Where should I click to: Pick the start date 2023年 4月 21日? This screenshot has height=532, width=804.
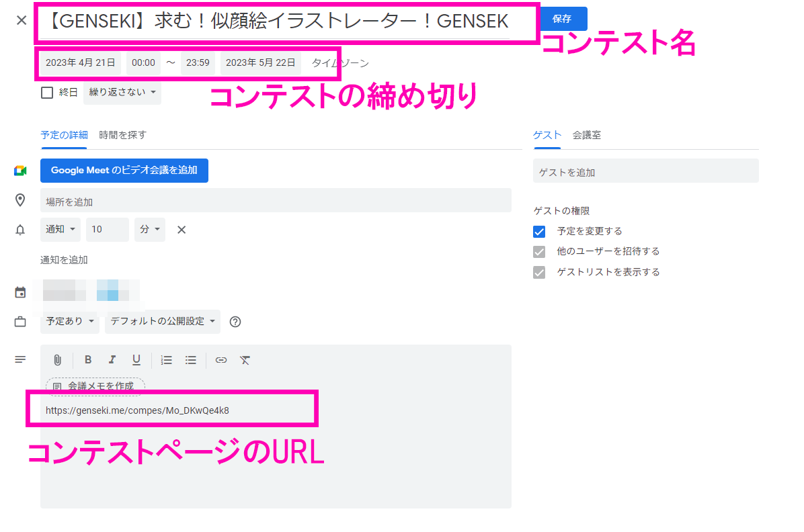81,62
